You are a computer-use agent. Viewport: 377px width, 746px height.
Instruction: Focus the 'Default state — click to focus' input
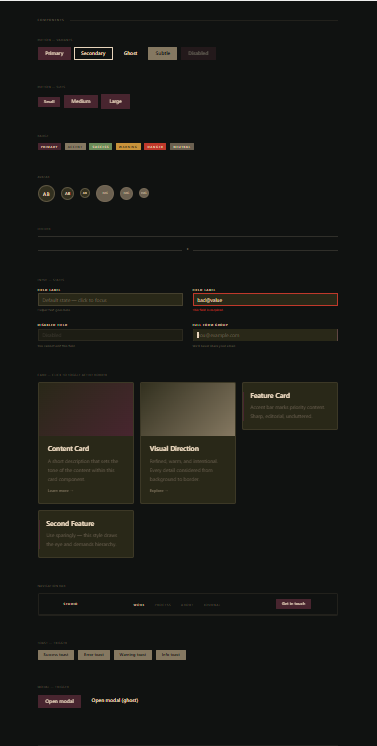click(x=110, y=300)
